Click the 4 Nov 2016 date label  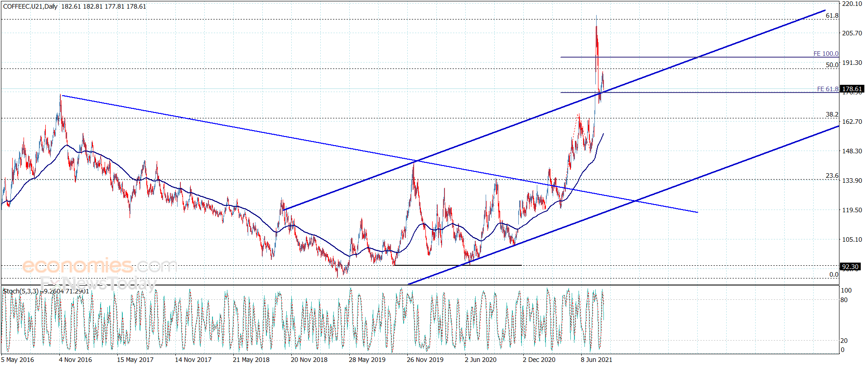(x=75, y=360)
